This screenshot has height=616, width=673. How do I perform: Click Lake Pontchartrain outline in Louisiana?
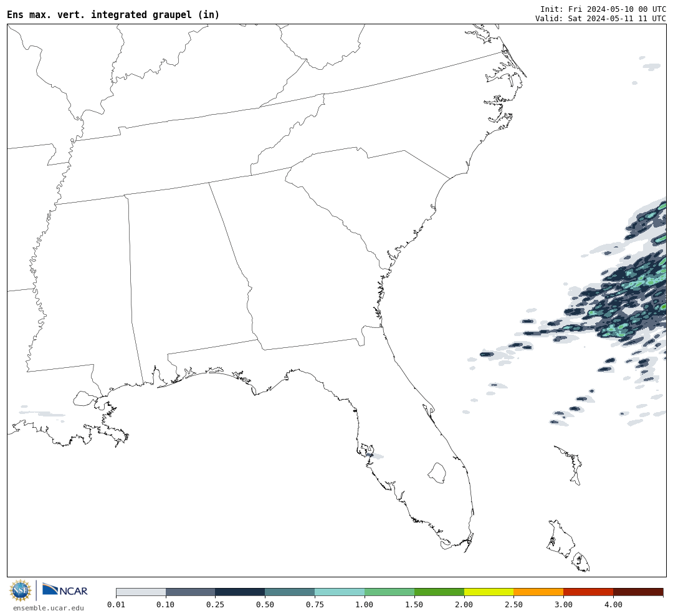(x=84, y=398)
